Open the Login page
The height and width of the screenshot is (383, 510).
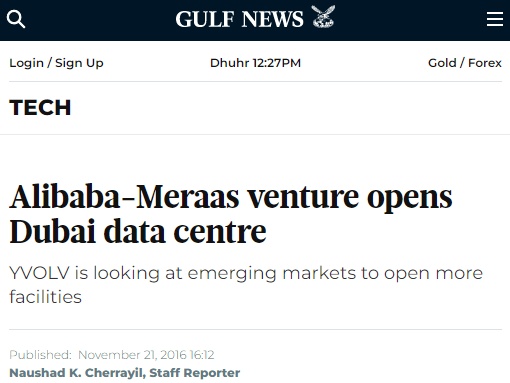point(26,63)
